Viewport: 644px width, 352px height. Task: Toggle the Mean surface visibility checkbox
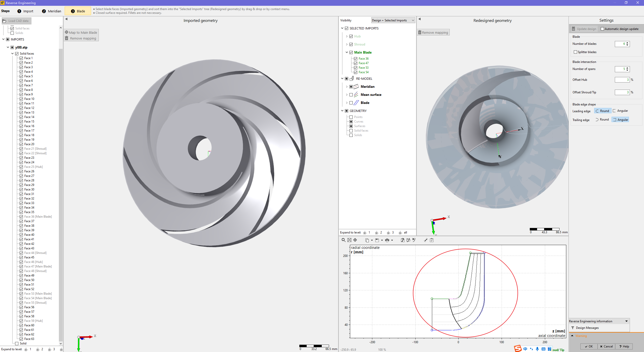click(x=351, y=95)
